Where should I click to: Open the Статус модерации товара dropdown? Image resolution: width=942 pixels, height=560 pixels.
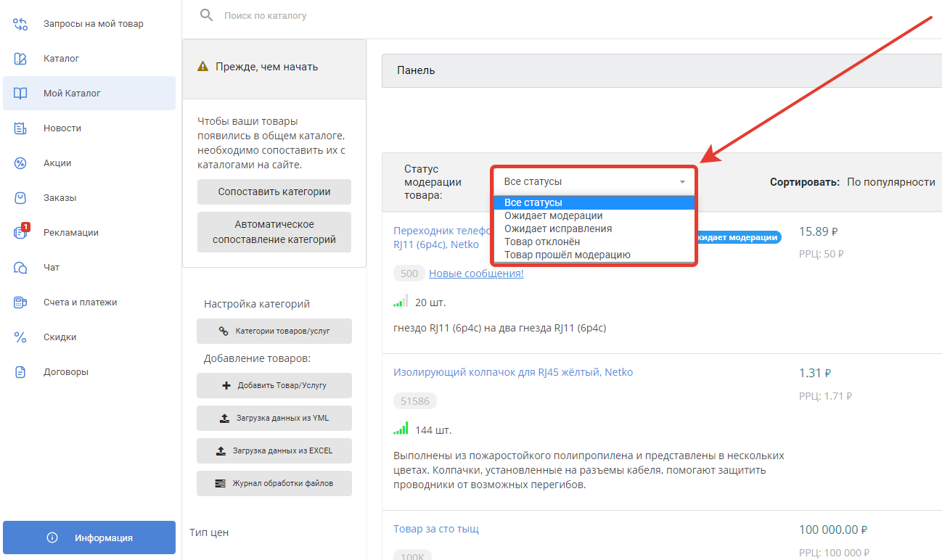594,181
